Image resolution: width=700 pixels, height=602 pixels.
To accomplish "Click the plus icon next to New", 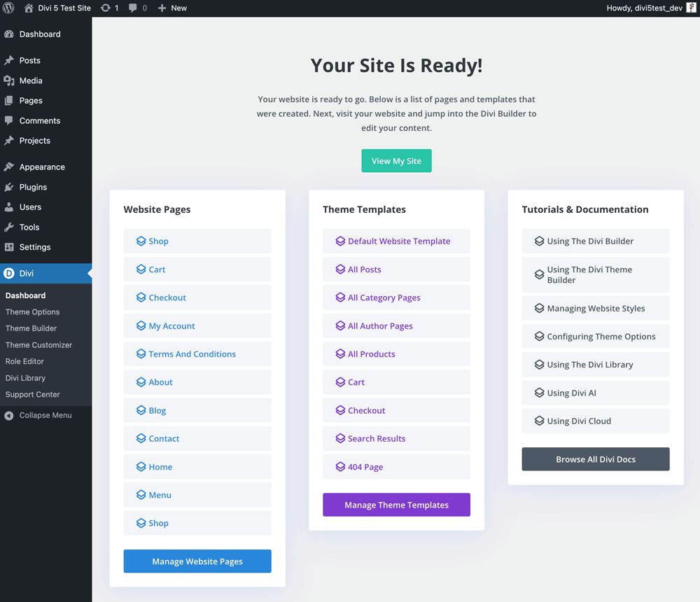I will click(162, 8).
